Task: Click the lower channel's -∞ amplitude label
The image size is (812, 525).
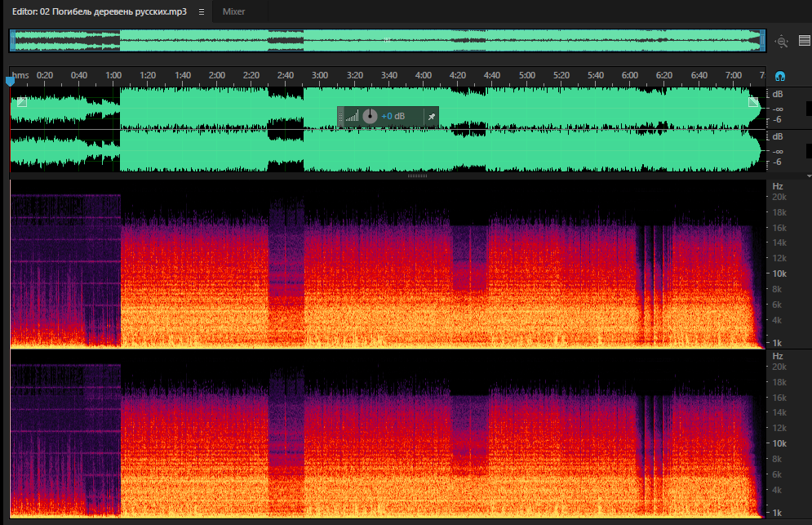Action: (x=777, y=151)
